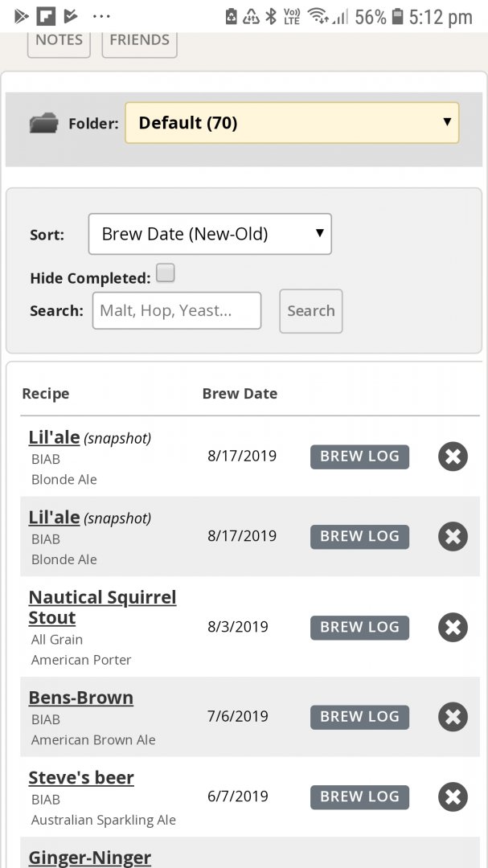Delete the Nautical Squirrel Stout brew entry

coord(453,627)
